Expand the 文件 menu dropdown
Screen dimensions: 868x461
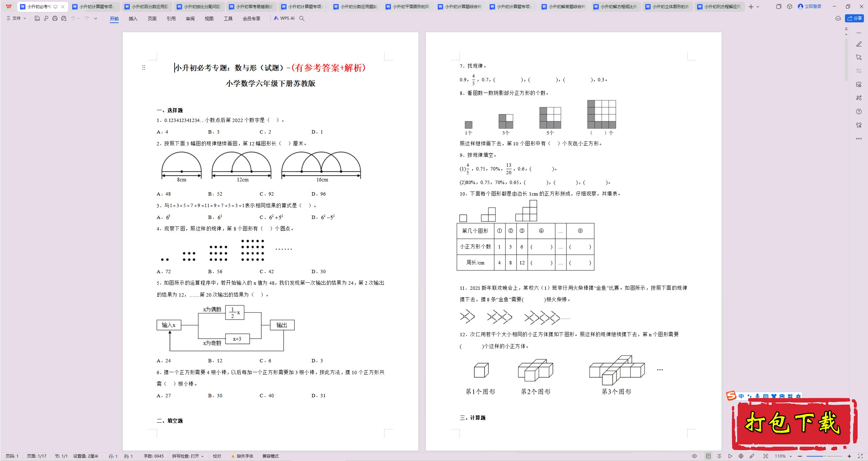tap(17, 18)
